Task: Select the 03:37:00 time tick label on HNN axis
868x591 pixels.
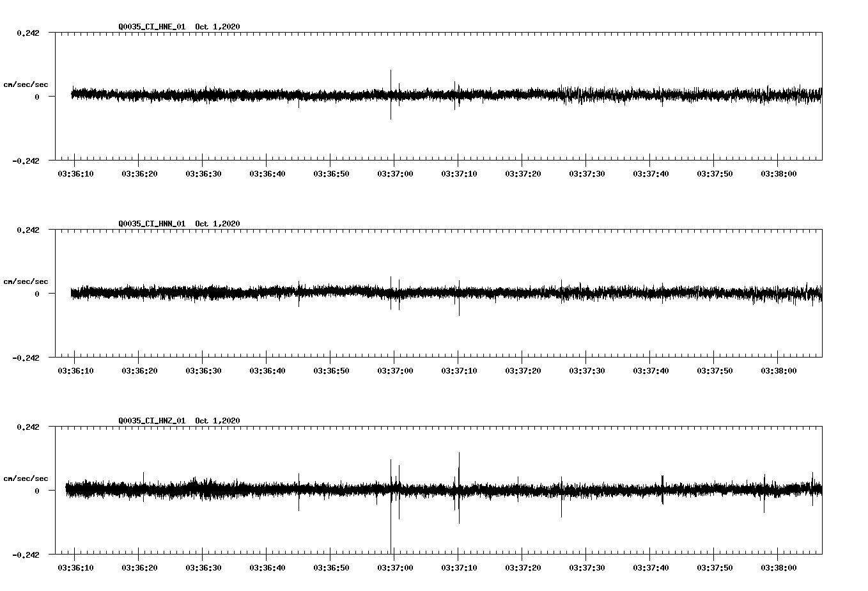Action: [395, 369]
